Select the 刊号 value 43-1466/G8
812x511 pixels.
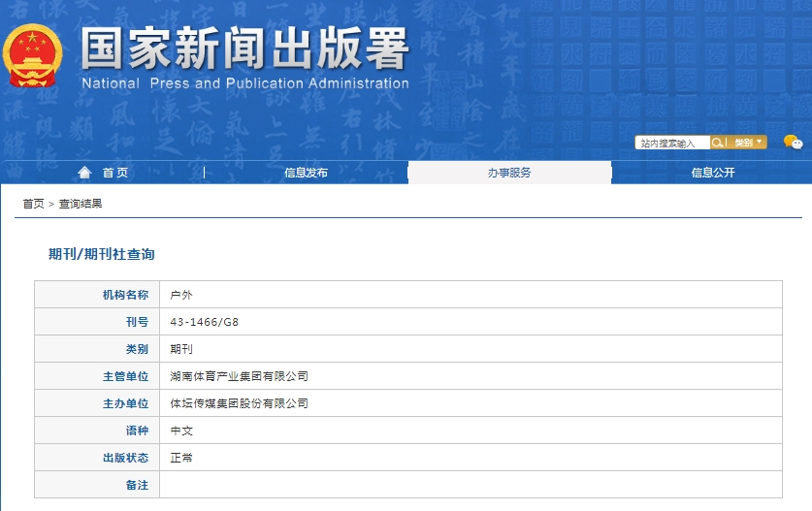[x=204, y=322]
